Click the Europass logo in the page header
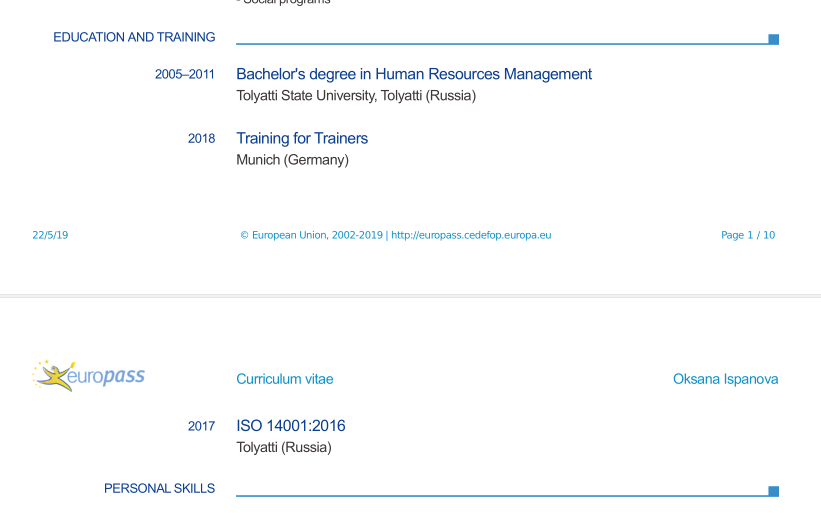This screenshot has width=821, height=513. coord(89,376)
